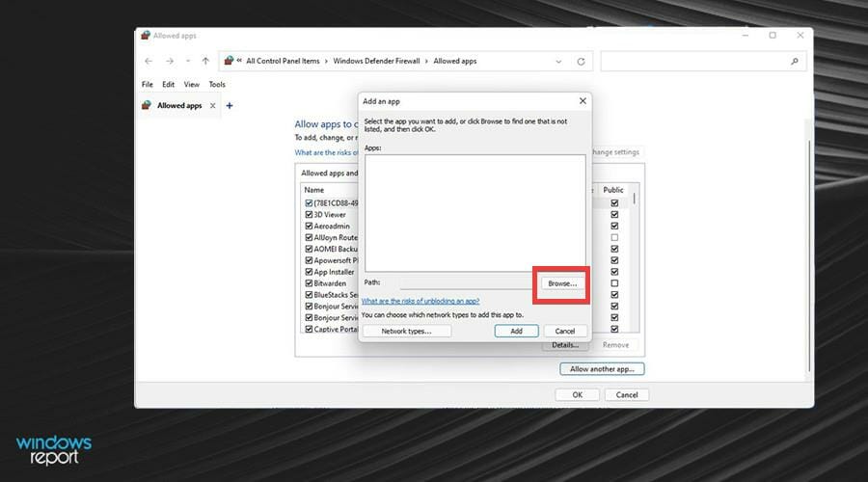Cancel the Add an app dialog
The width and height of the screenshot is (868, 482).
564,331
